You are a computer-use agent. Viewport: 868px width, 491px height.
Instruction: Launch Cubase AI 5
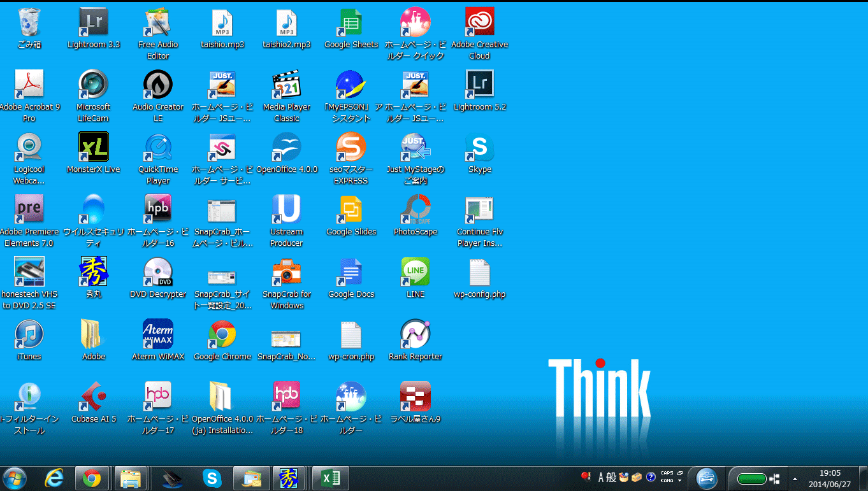(x=94, y=403)
